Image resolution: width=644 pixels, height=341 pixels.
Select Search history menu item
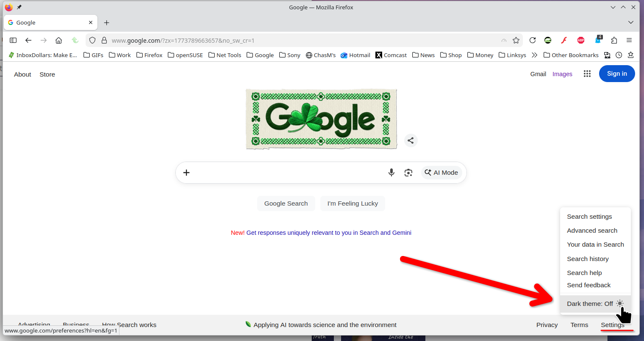pos(588,259)
